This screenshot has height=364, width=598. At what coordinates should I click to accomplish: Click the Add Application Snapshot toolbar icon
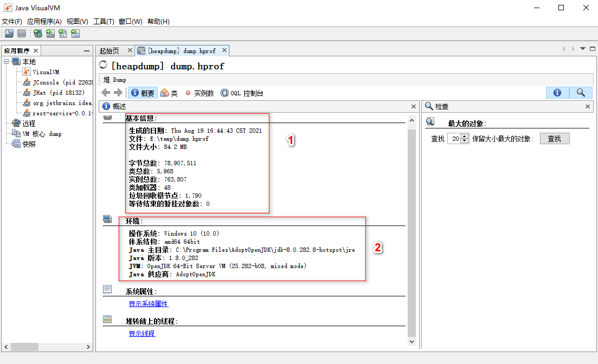75,34
